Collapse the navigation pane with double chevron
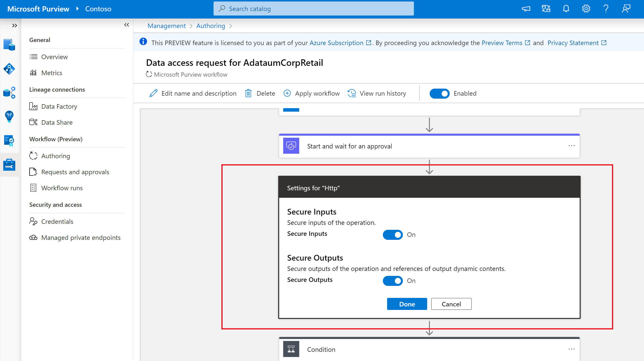The image size is (644, 361). (x=126, y=25)
